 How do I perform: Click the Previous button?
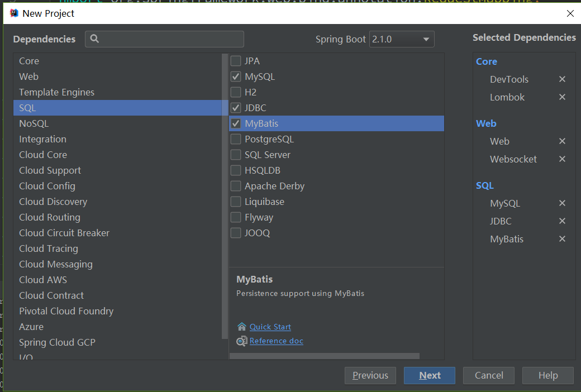point(370,375)
